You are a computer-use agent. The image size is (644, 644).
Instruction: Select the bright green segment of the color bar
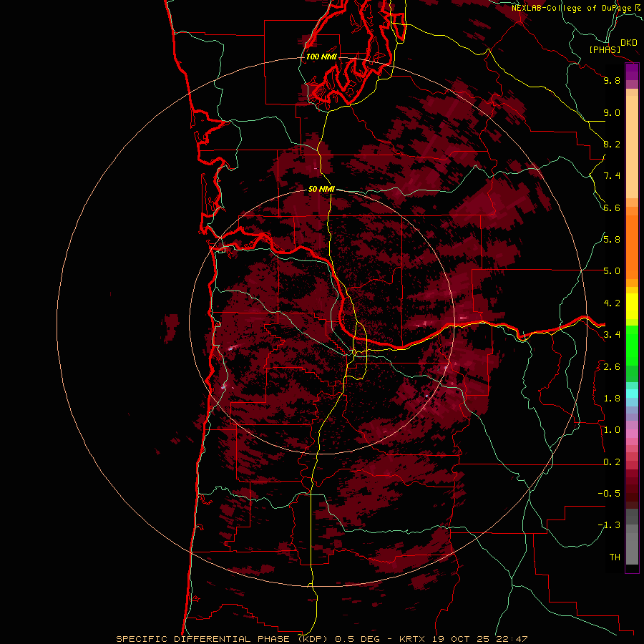632,346
